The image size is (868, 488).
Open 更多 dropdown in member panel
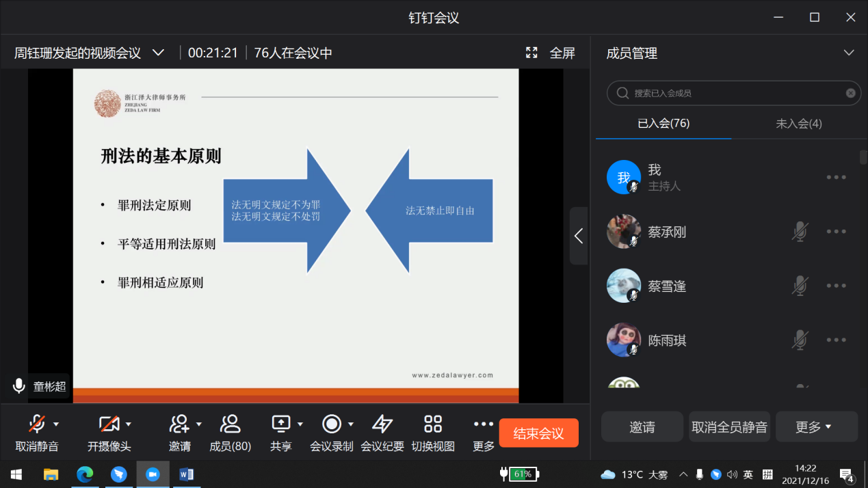pyautogui.click(x=816, y=427)
